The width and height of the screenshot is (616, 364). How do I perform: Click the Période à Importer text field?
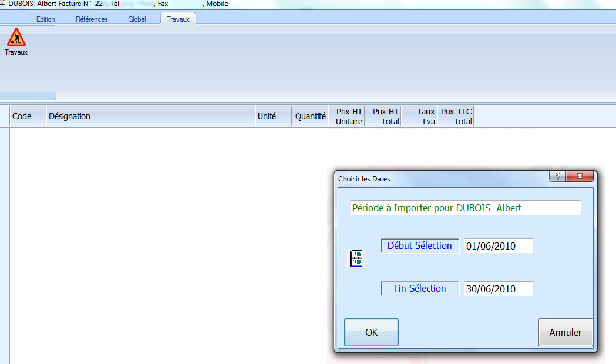pos(465,208)
